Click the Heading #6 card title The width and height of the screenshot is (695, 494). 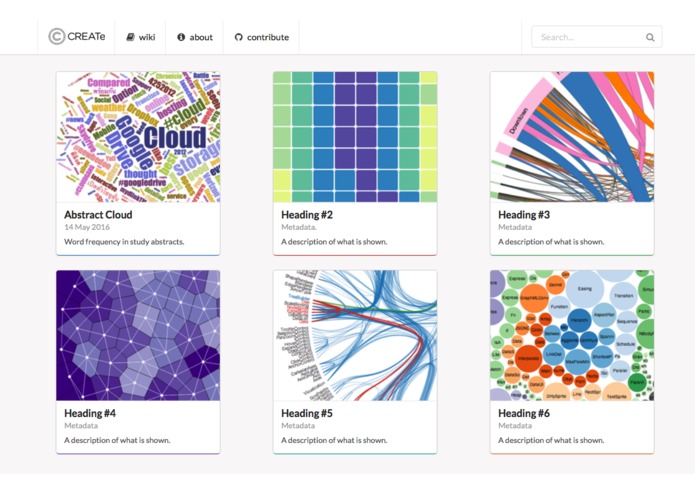(524, 413)
